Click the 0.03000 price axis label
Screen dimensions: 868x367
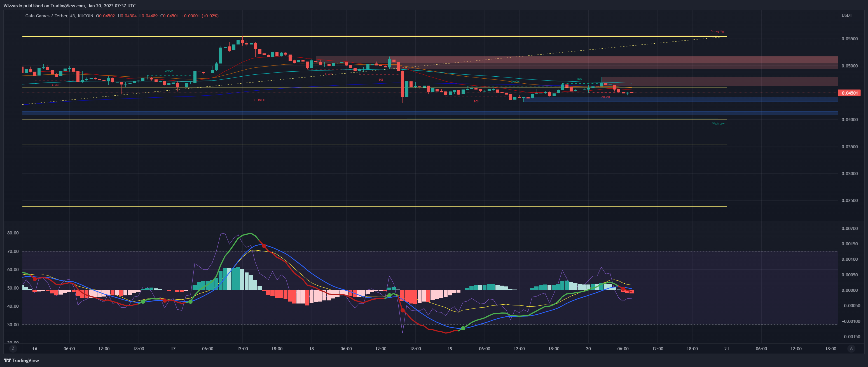850,174
